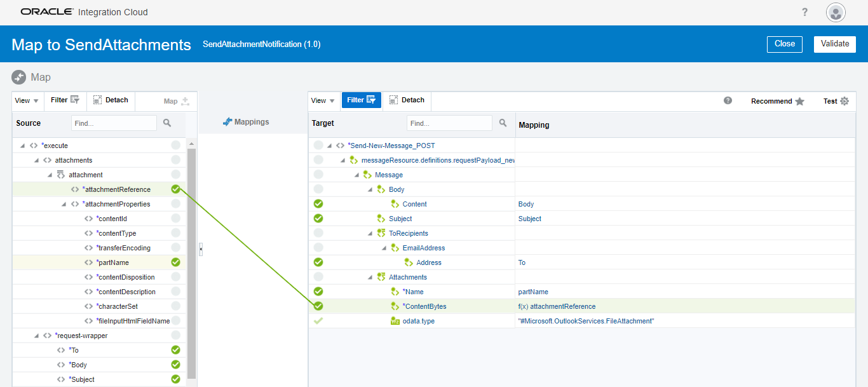The width and height of the screenshot is (868, 387).
Task: Click the EmailAddress node icon
Action: point(395,248)
